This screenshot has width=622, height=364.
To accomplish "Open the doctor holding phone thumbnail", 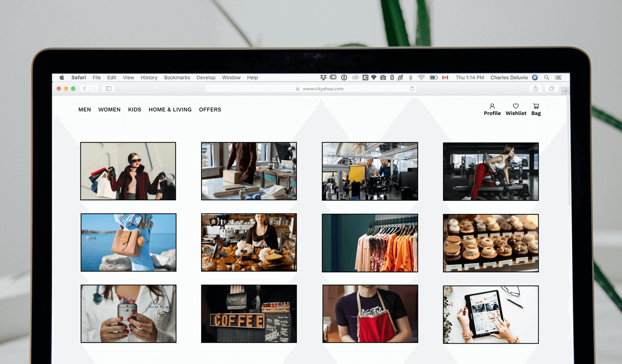I will click(129, 314).
